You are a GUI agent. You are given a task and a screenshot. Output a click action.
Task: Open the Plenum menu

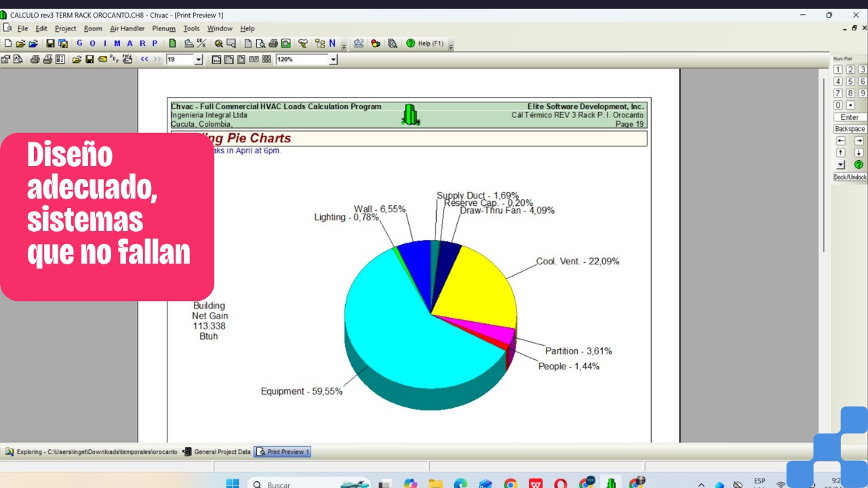click(x=163, y=28)
